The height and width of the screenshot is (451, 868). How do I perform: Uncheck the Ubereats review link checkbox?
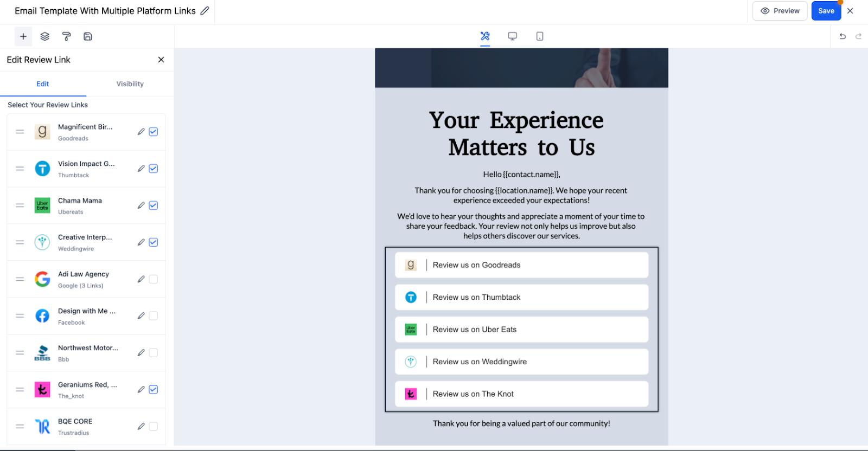point(154,205)
